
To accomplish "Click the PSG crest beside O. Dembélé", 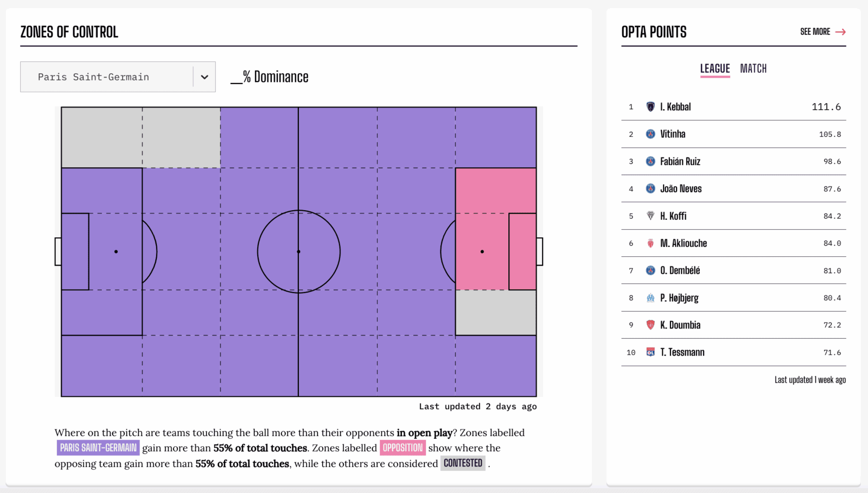I will pyautogui.click(x=650, y=270).
